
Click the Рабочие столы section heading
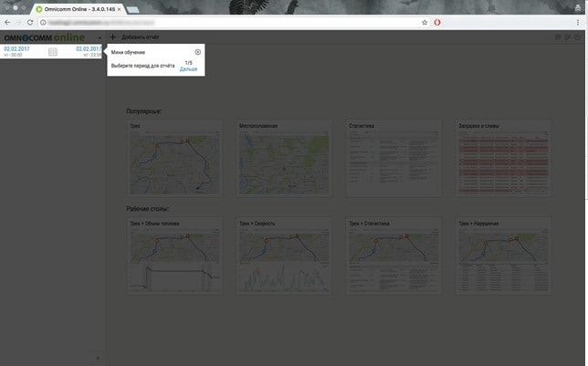point(147,208)
